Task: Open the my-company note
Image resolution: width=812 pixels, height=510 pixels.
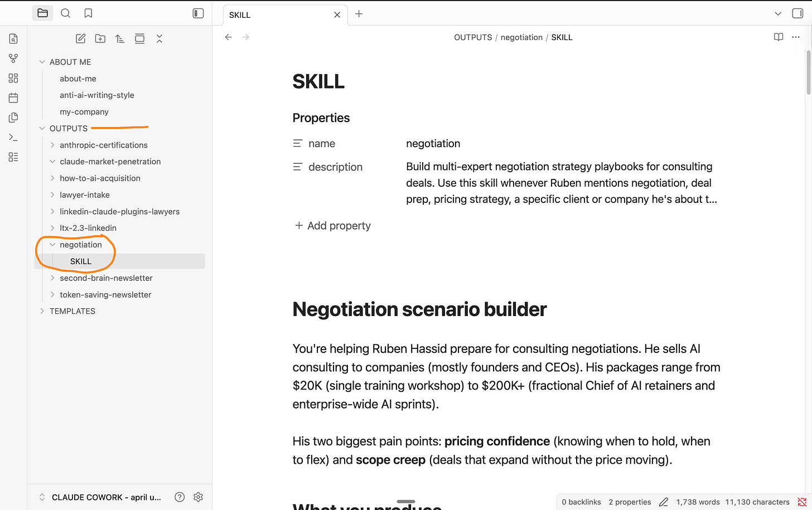Action: pyautogui.click(x=84, y=111)
